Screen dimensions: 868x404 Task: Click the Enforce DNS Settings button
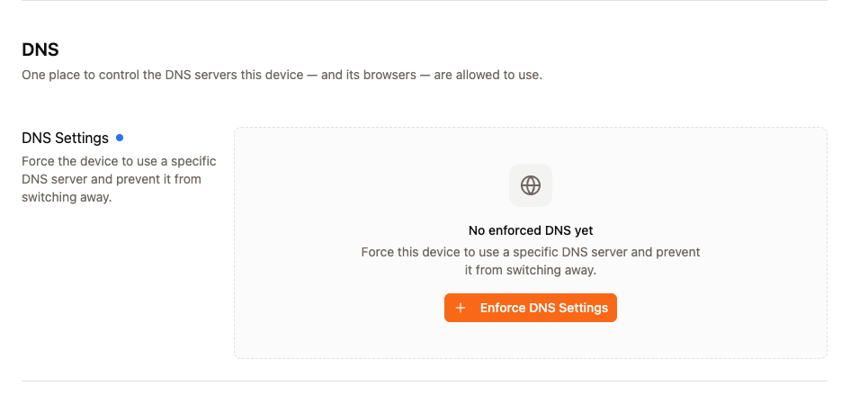(x=531, y=308)
